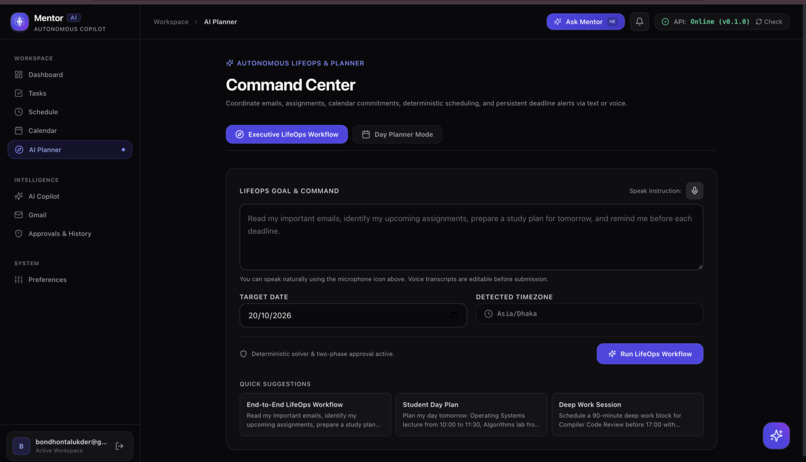
Task: Click the logout icon beside account
Action: [119, 446]
